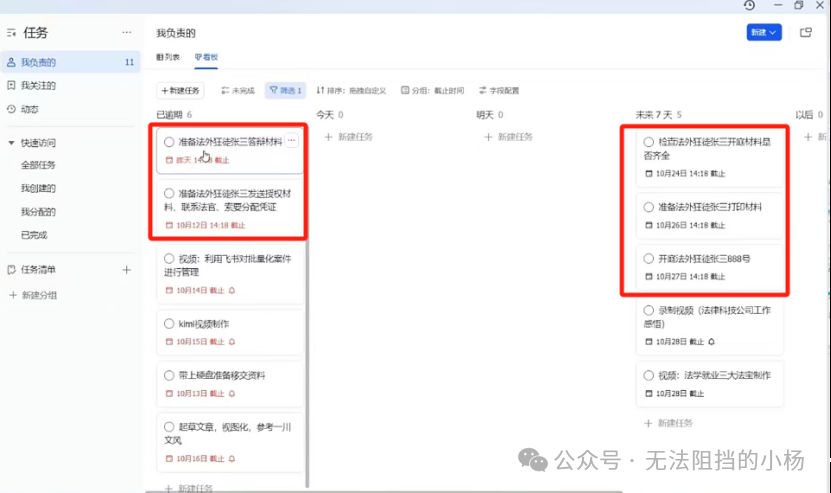831x493 pixels.
Task: Open the ellipsis menu on 准备法外狂徒张三答辩材料 card
Action: pos(291,140)
